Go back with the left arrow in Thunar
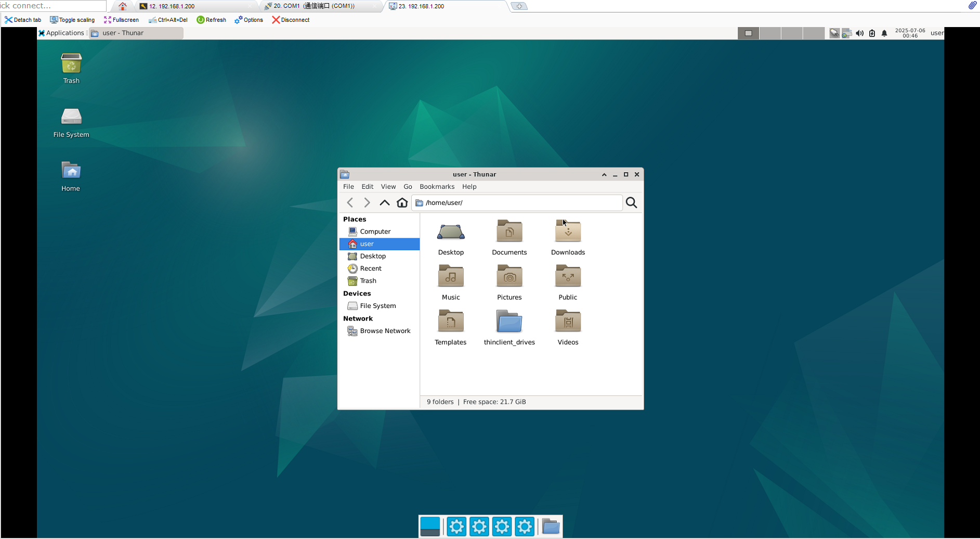This screenshot has height=539, width=980. click(x=350, y=202)
